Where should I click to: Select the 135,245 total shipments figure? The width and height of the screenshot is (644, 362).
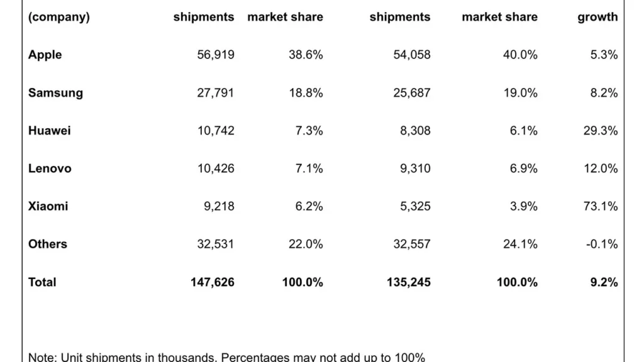[x=409, y=282]
